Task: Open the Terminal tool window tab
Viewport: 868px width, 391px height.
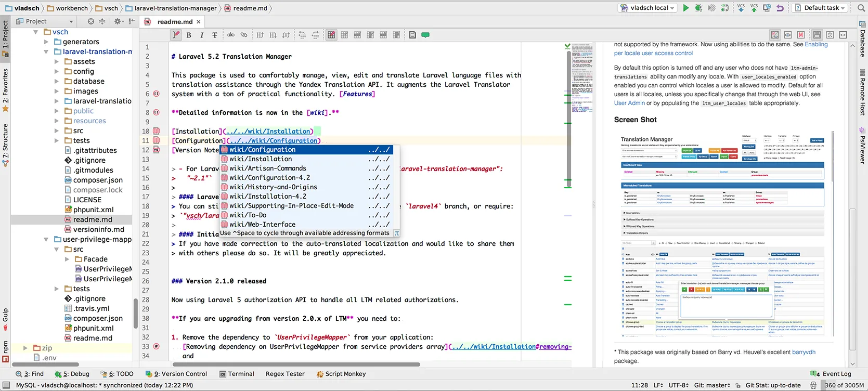Action: (x=237, y=374)
